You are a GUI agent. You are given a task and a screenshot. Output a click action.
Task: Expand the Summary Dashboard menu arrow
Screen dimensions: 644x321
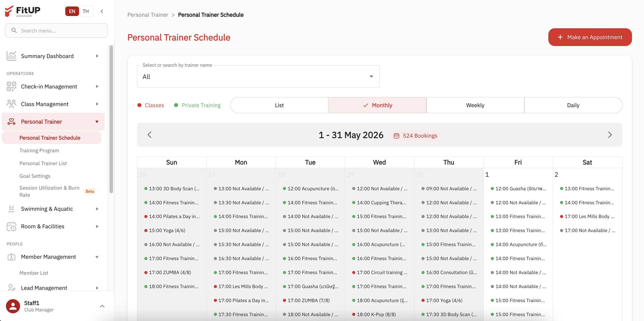(97, 56)
